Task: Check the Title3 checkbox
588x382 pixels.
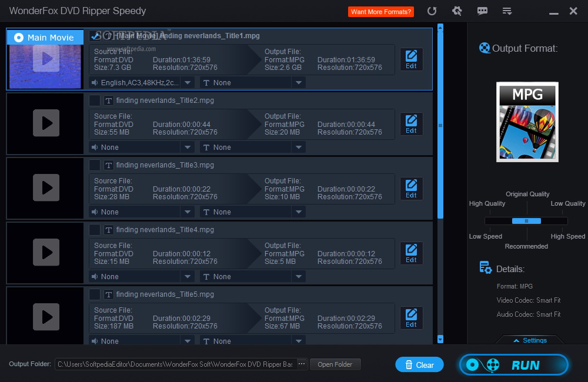Action: (x=95, y=165)
